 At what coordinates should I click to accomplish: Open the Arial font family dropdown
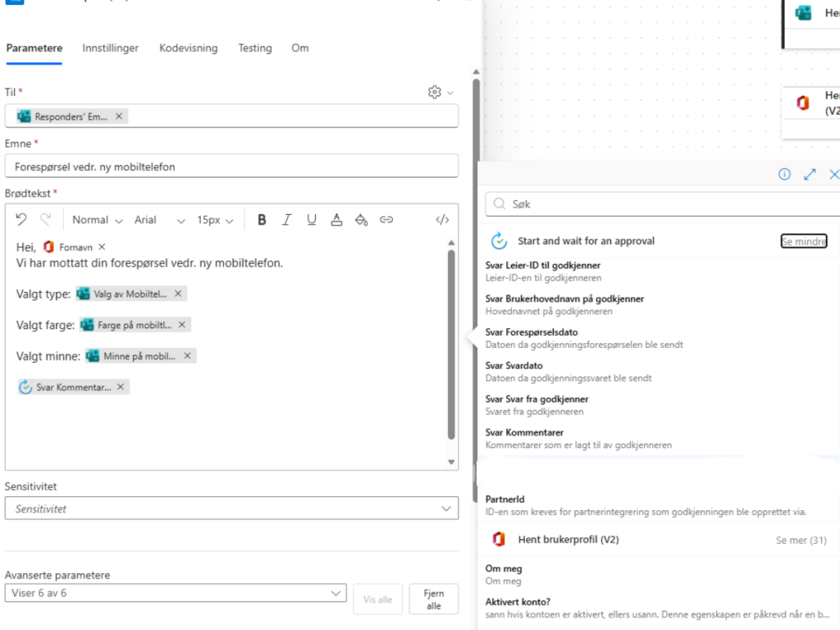pyautogui.click(x=160, y=220)
